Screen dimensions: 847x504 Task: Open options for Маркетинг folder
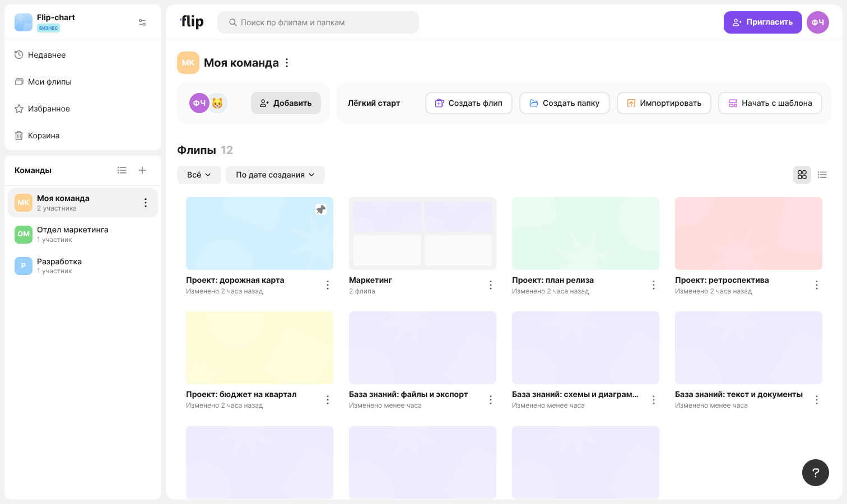click(x=491, y=285)
